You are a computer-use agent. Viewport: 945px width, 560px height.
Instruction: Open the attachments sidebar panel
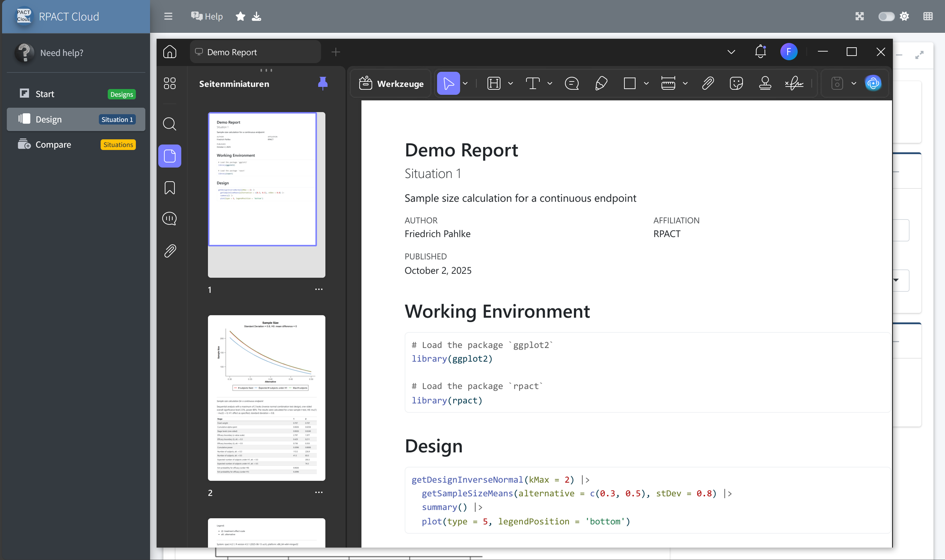tap(170, 251)
